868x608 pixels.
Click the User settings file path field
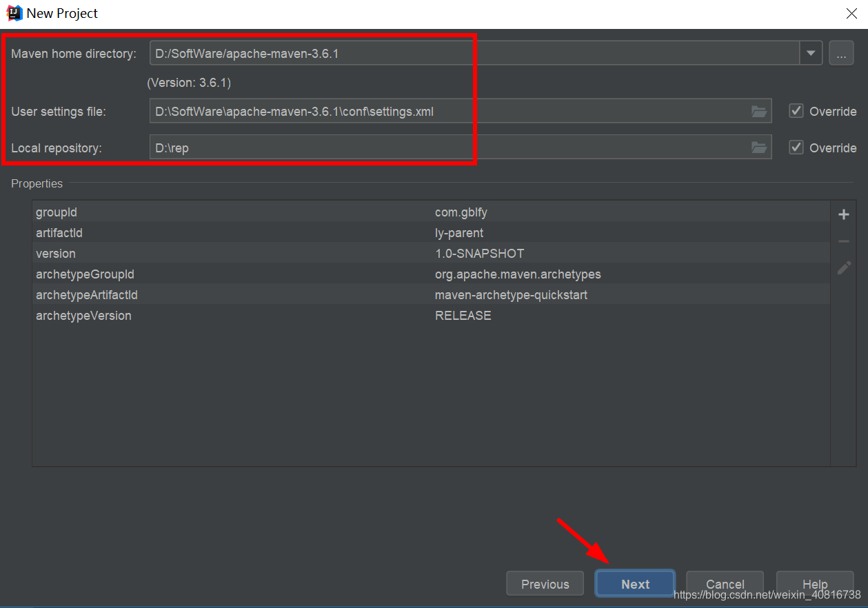(x=461, y=111)
